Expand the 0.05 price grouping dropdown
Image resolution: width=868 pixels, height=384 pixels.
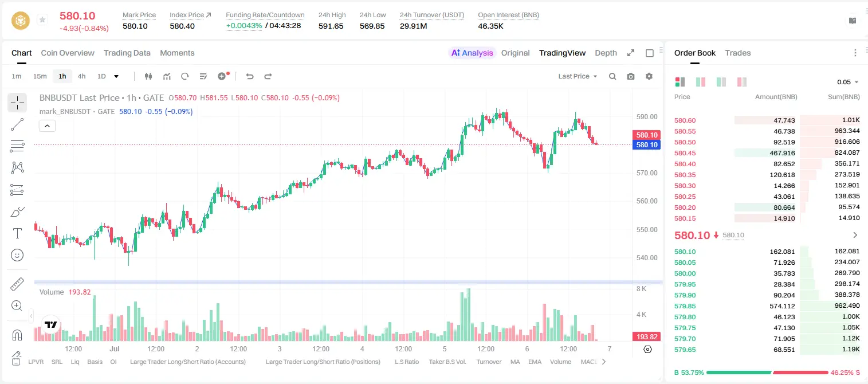(x=848, y=82)
